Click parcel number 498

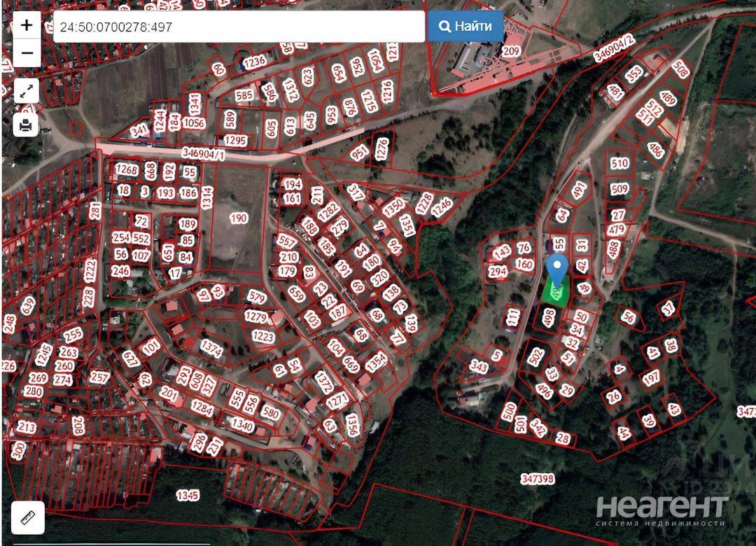coord(549,318)
